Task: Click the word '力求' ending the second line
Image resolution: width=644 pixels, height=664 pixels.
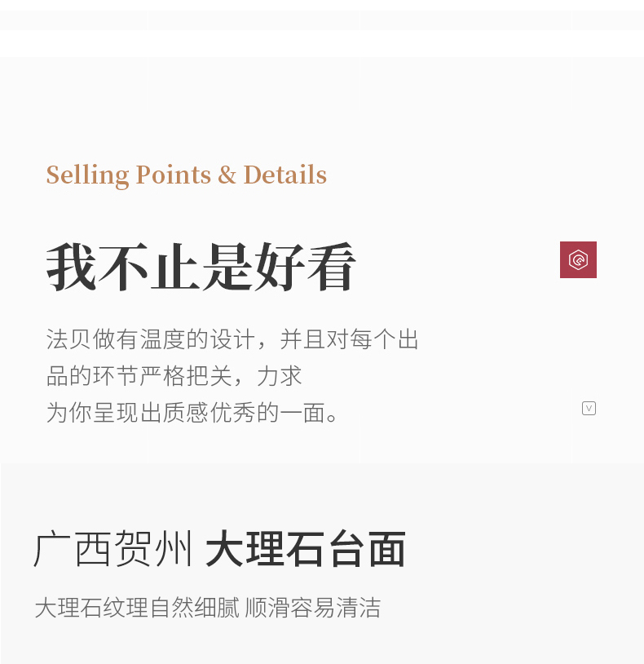Action: [x=280, y=375]
